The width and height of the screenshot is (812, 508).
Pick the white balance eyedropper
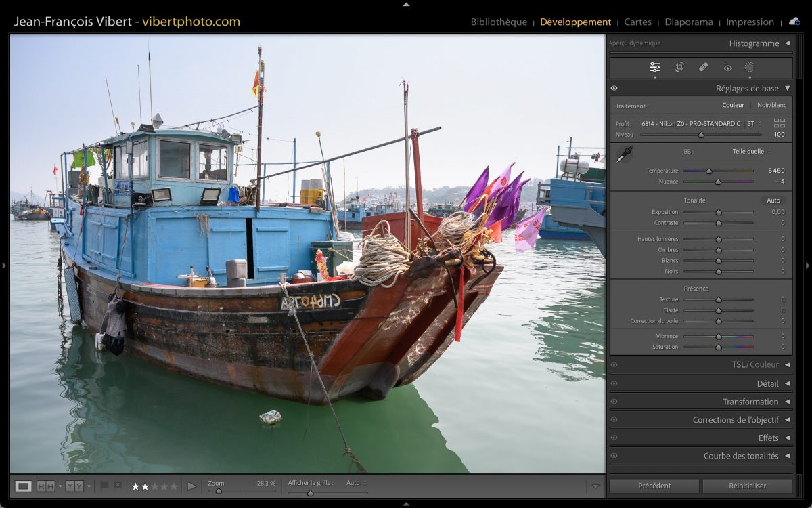point(624,154)
